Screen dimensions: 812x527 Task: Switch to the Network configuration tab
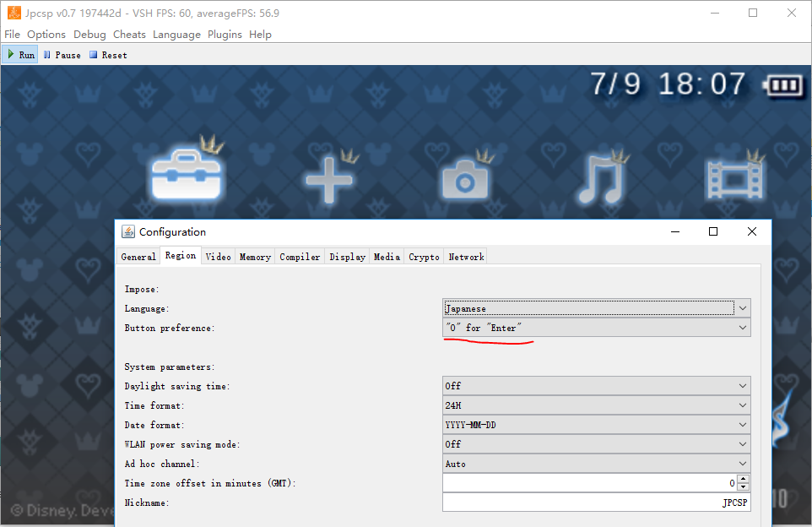click(x=466, y=257)
